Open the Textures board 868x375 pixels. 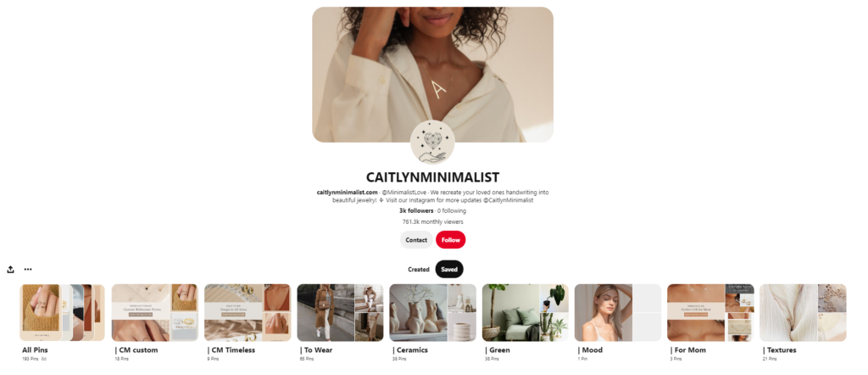[x=803, y=313]
